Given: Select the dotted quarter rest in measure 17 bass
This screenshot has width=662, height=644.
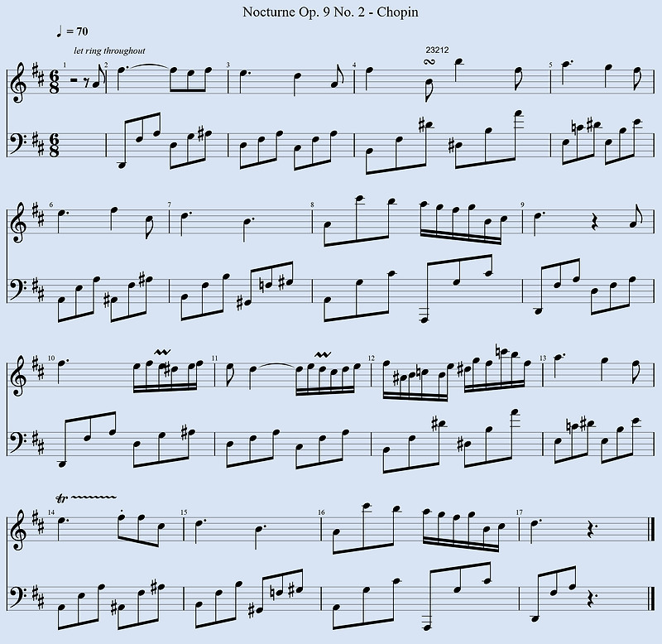Looking at the screenshot, I should [x=592, y=598].
